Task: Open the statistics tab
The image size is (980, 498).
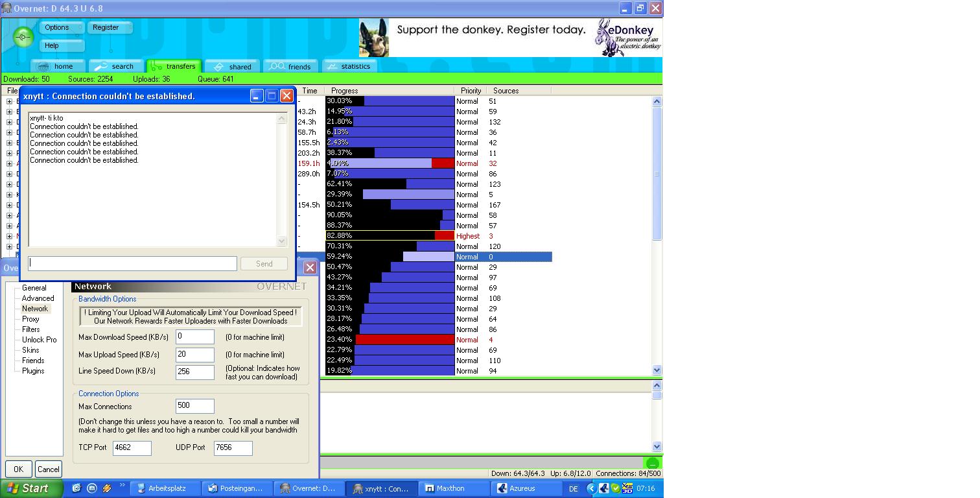Action: pos(349,66)
